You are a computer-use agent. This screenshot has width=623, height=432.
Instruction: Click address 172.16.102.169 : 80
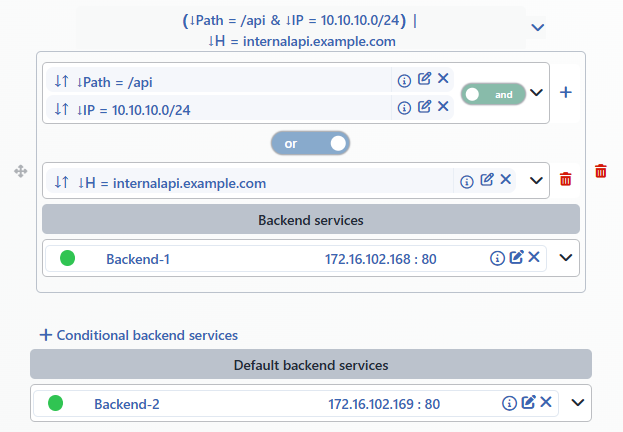pyautogui.click(x=384, y=404)
